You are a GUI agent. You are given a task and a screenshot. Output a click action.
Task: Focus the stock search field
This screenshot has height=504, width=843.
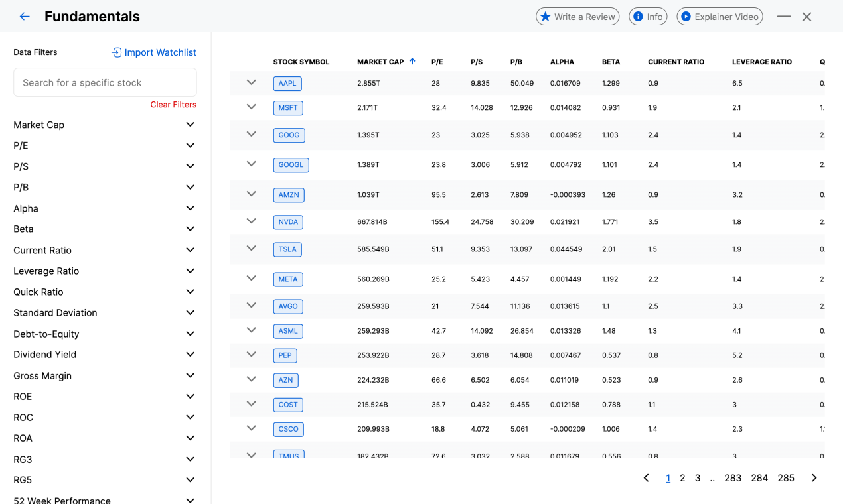pyautogui.click(x=105, y=82)
